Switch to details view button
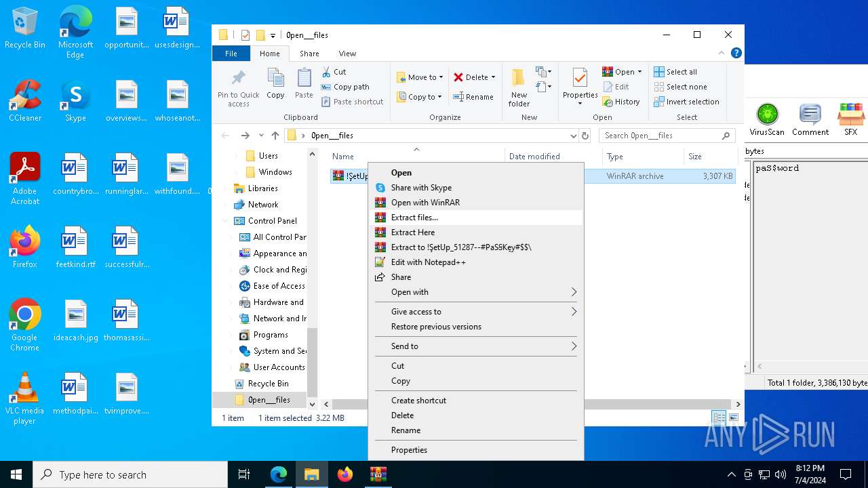Screen dimensions: 868x488 click(718, 418)
